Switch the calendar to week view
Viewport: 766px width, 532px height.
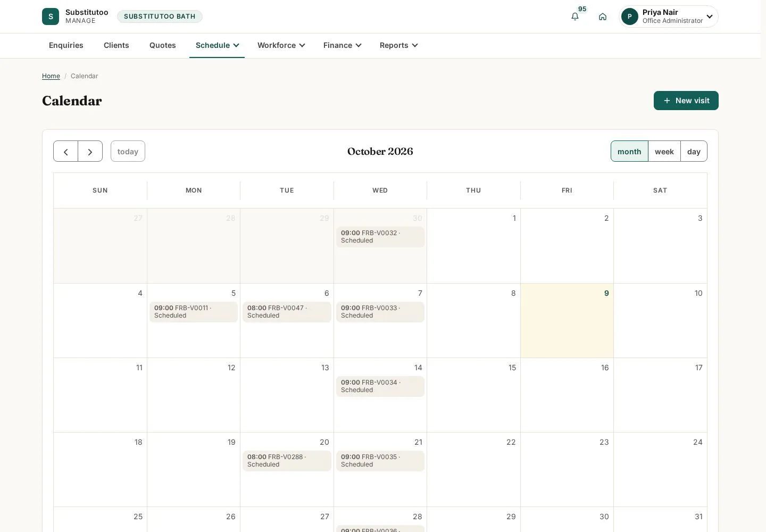[x=664, y=152]
